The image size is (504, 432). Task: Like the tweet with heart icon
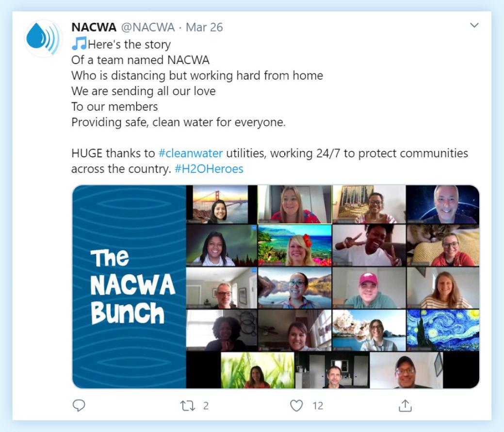pos(296,406)
